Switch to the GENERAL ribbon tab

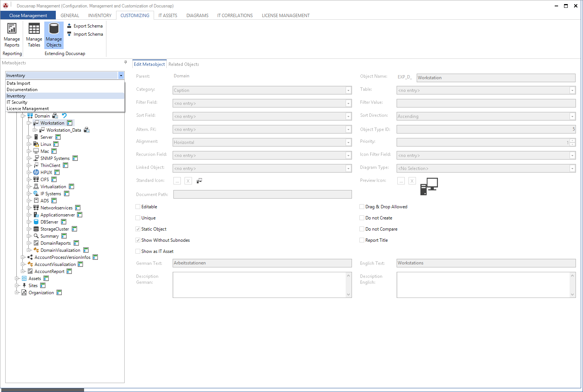[x=70, y=15]
